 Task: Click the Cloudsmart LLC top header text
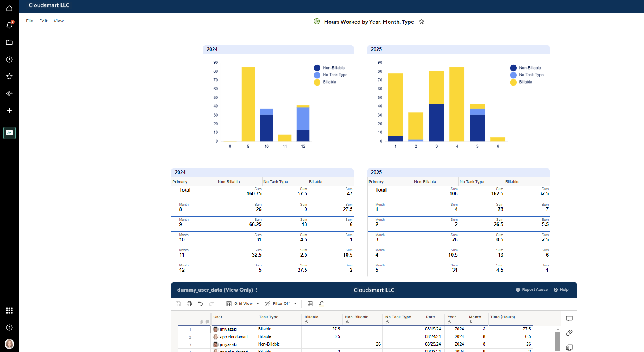click(49, 5)
